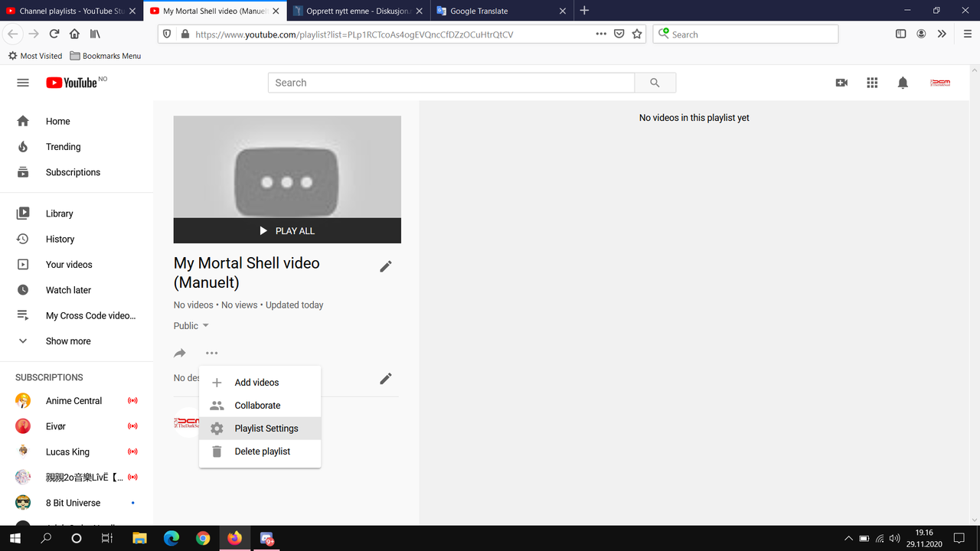980x551 pixels.
Task: Open the Public privacy dropdown
Action: tap(191, 326)
